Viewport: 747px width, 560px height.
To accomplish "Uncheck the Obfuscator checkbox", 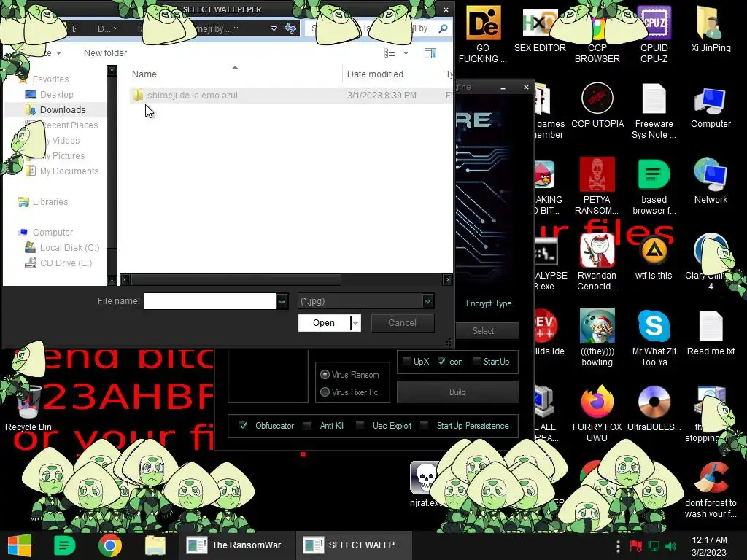I will pos(244,425).
